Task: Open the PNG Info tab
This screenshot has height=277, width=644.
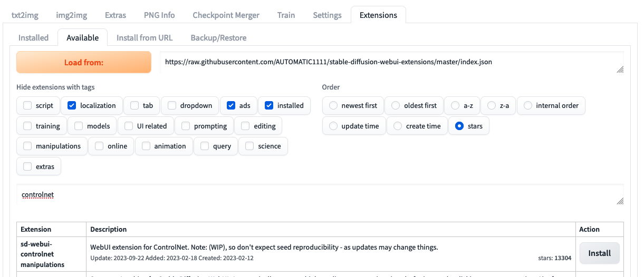Action: (159, 15)
